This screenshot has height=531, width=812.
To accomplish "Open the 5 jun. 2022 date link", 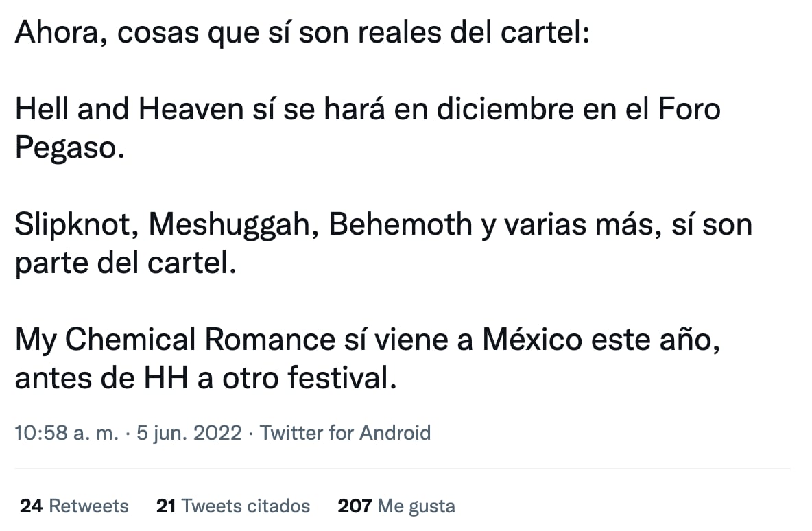I will [189, 433].
